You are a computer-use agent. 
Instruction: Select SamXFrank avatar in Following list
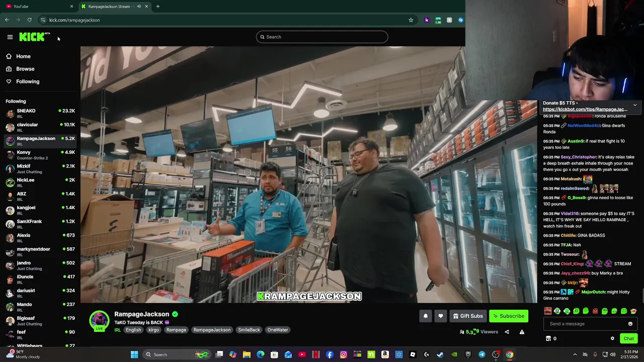(10, 224)
